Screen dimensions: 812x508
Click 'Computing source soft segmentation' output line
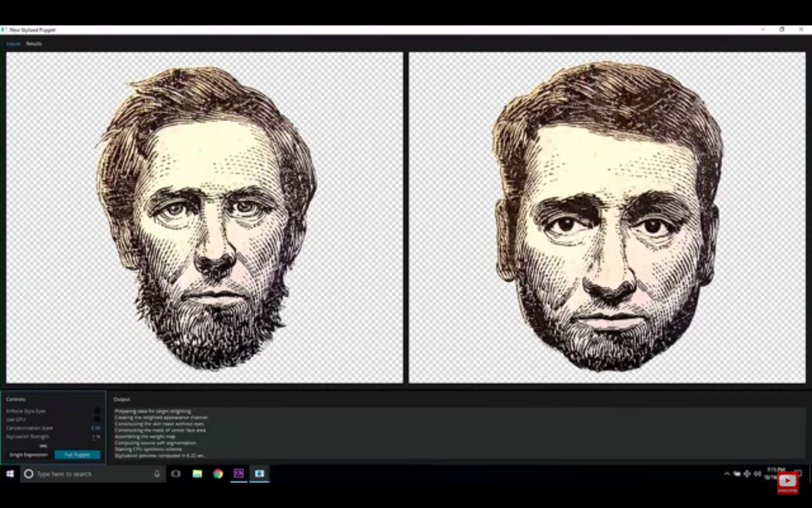(x=155, y=442)
